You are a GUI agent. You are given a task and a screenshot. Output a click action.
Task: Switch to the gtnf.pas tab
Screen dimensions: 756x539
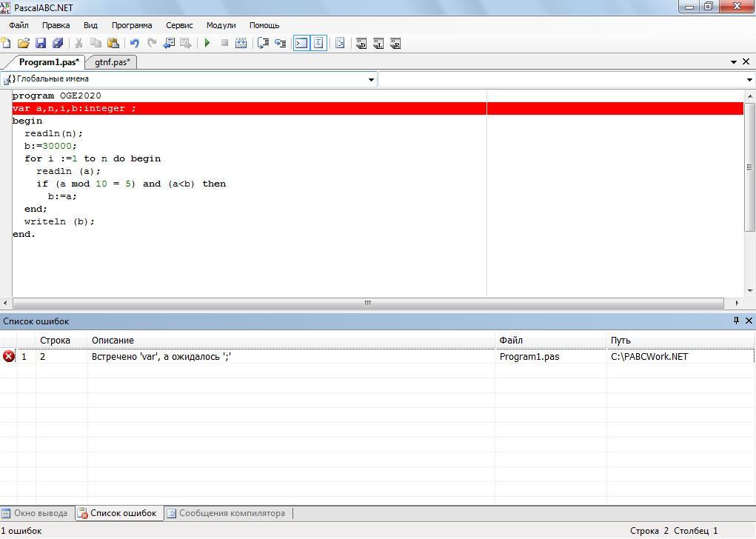pyautogui.click(x=113, y=62)
